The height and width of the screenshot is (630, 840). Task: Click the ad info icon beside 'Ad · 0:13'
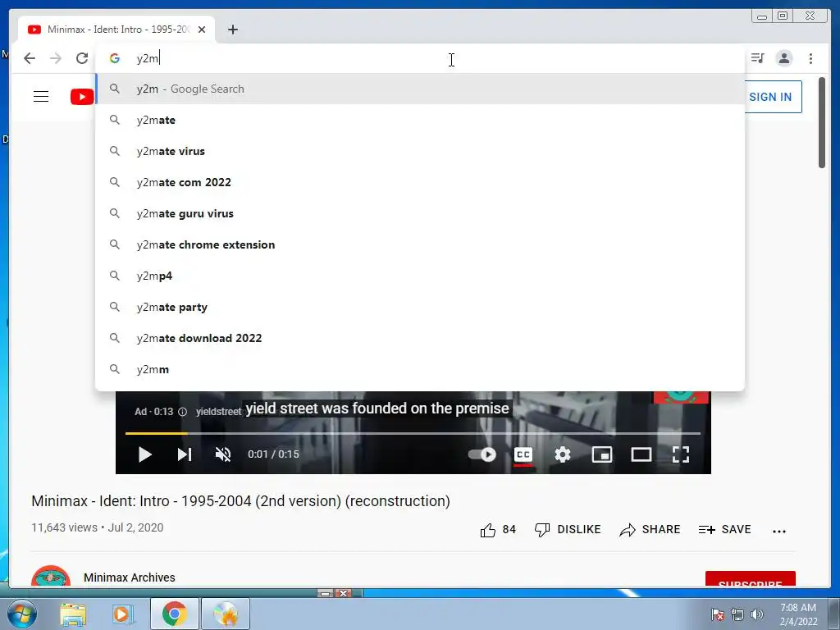[x=182, y=412]
